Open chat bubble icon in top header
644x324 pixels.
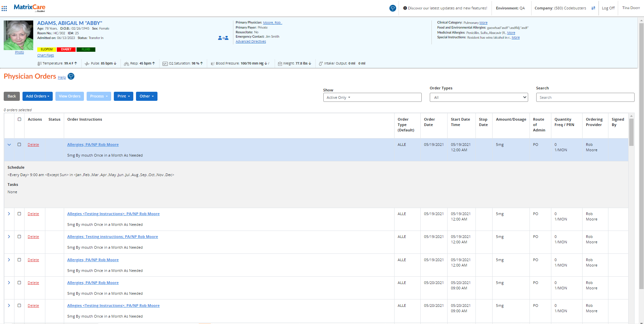click(x=393, y=8)
